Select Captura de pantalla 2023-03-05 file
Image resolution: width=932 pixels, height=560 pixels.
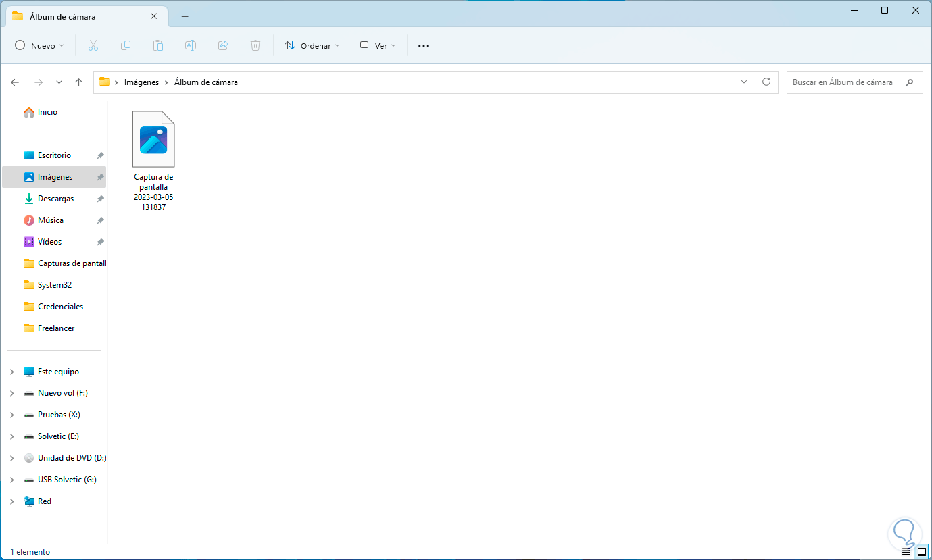(153, 162)
